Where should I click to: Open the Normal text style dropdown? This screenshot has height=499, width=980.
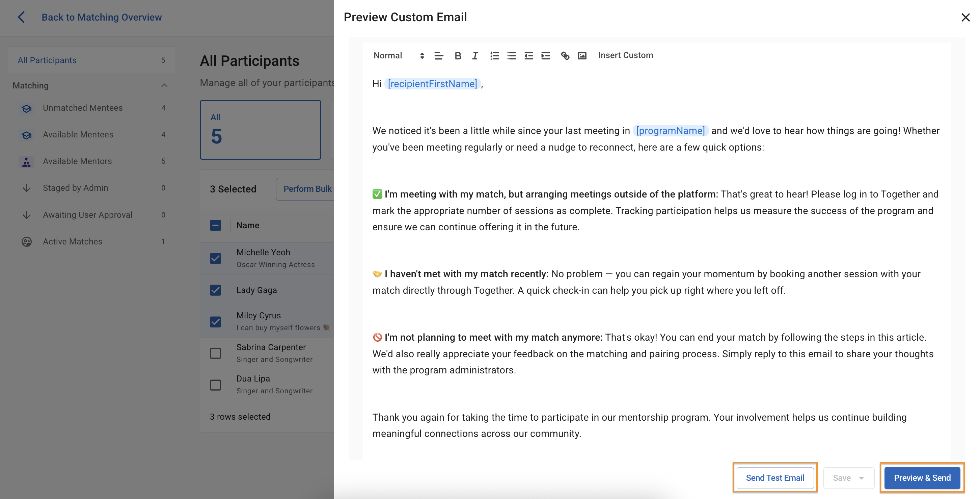[x=398, y=56]
